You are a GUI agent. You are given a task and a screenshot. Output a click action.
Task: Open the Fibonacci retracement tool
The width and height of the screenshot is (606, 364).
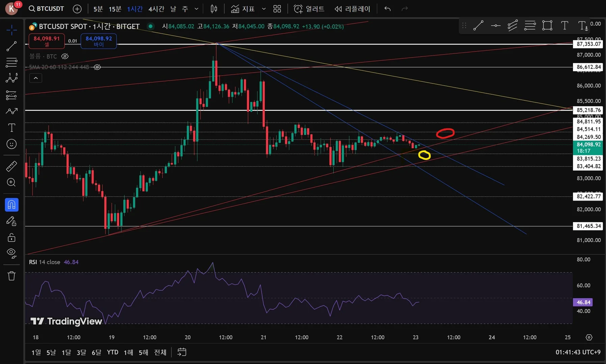(11, 62)
